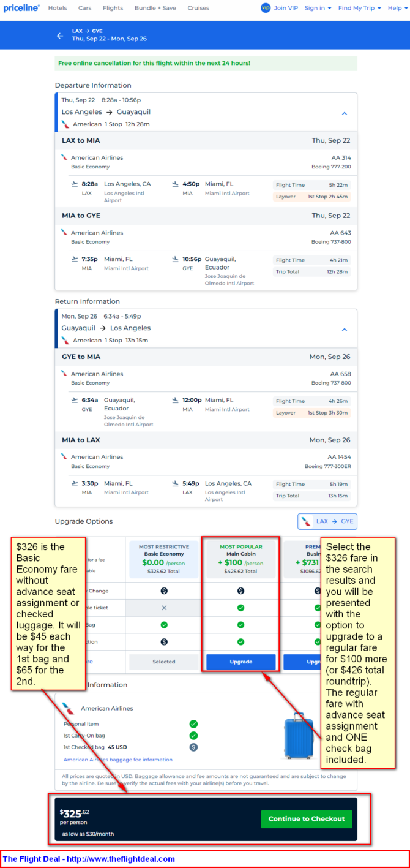Click American Airlines logo in GYE to MIA segment
Viewport: 410px width, 868px height.
(x=64, y=374)
